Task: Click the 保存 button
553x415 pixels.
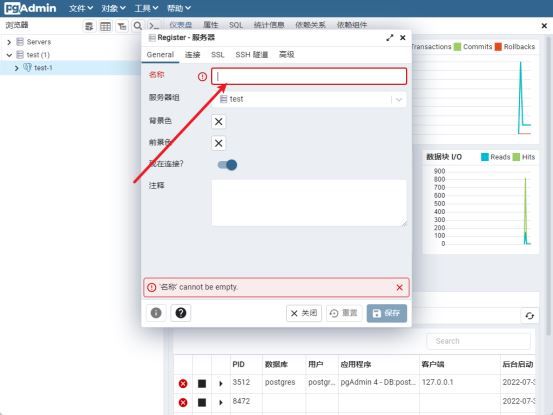Action: point(387,313)
